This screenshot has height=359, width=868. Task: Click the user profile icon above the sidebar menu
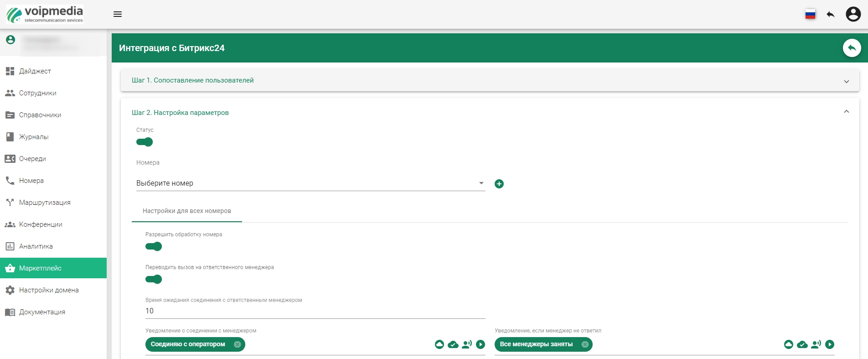tap(10, 40)
